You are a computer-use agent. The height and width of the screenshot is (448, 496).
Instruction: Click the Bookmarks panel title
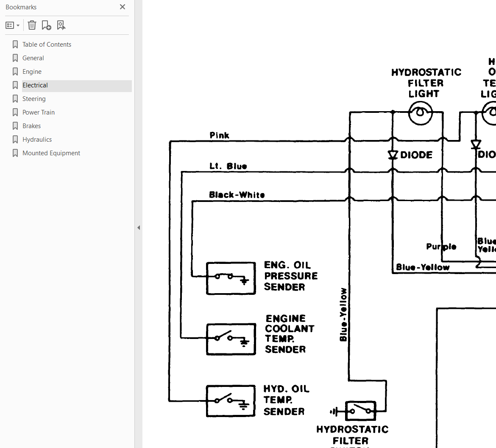coord(21,7)
